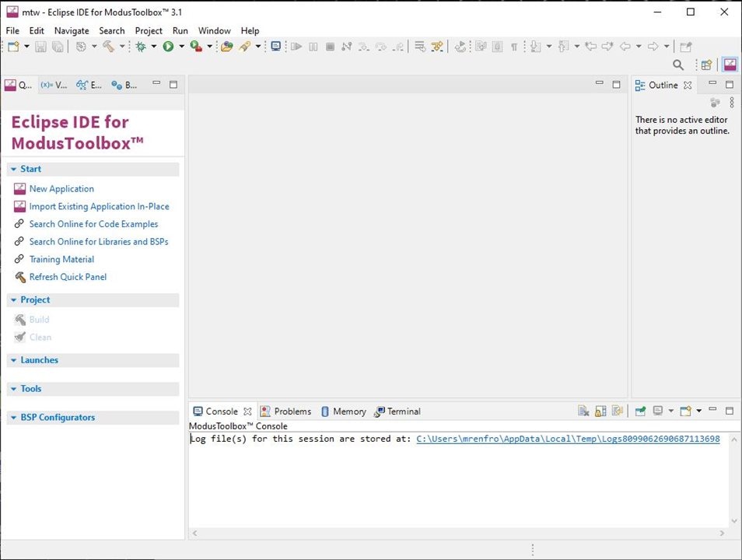
Task: Collapse the Start section in Quick Panel
Action: (14, 169)
